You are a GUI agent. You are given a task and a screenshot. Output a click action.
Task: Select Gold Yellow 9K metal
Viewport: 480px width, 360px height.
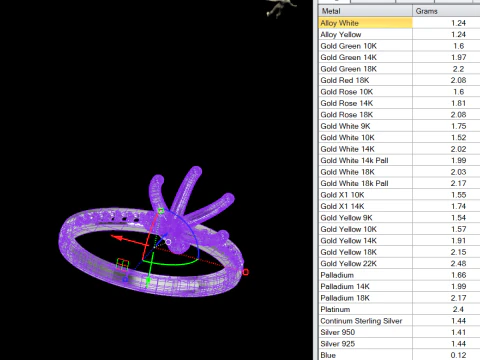(399, 218)
